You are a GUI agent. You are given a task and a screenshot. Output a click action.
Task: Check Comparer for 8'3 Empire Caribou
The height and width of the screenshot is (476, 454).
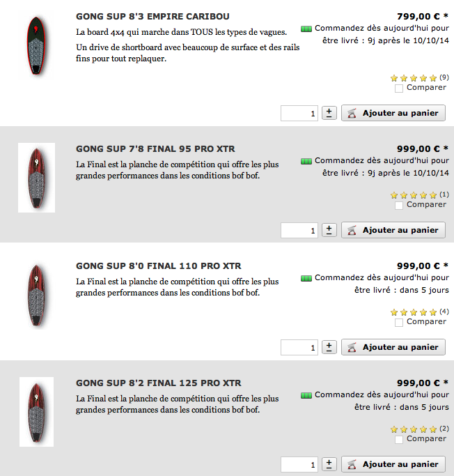tap(399, 89)
